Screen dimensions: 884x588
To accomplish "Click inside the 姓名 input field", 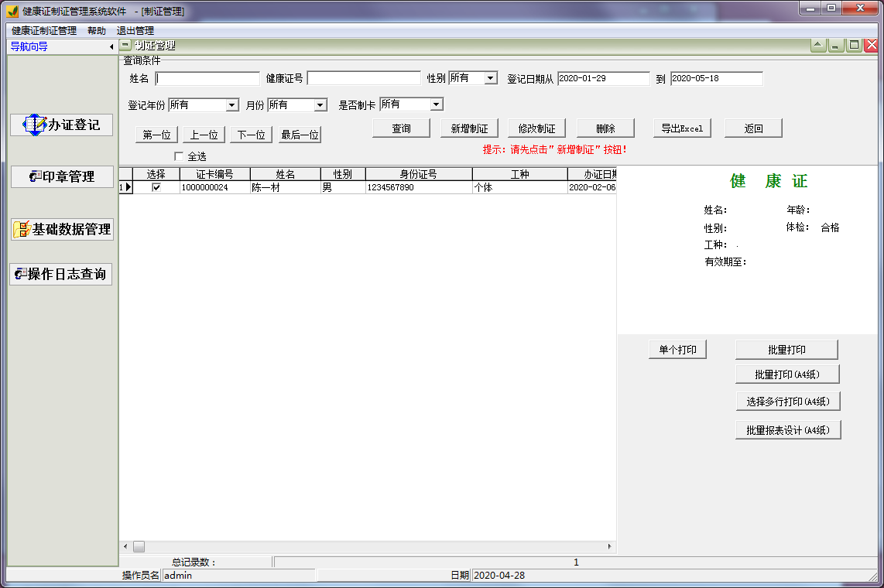I will pyautogui.click(x=207, y=77).
